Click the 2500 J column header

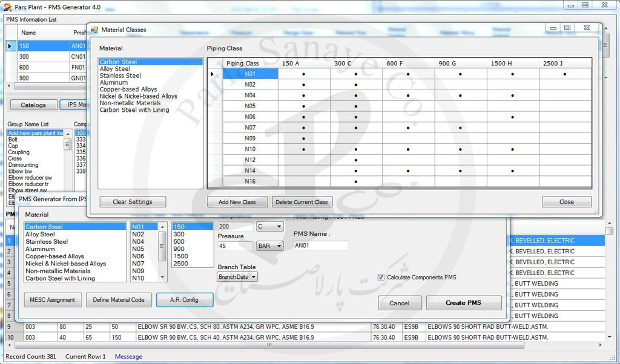click(x=565, y=63)
